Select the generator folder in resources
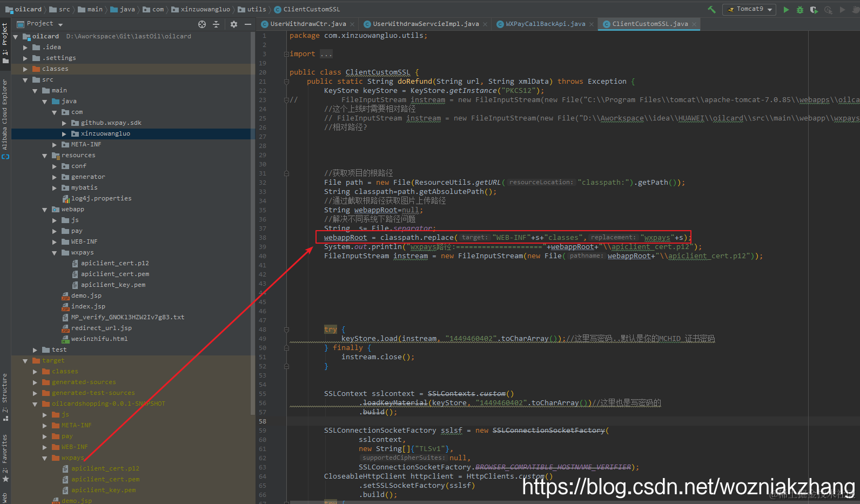 tap(88, 177)
